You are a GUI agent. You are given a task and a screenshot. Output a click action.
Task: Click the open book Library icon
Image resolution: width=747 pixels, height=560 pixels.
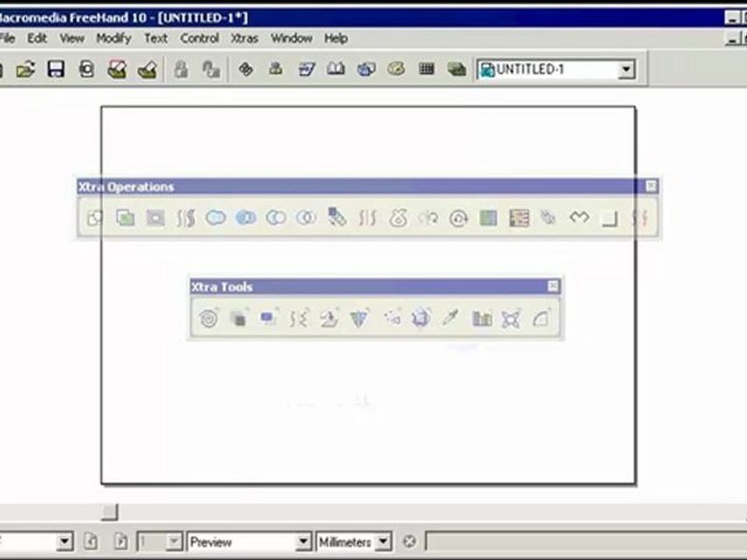click(x=336, y=69)
